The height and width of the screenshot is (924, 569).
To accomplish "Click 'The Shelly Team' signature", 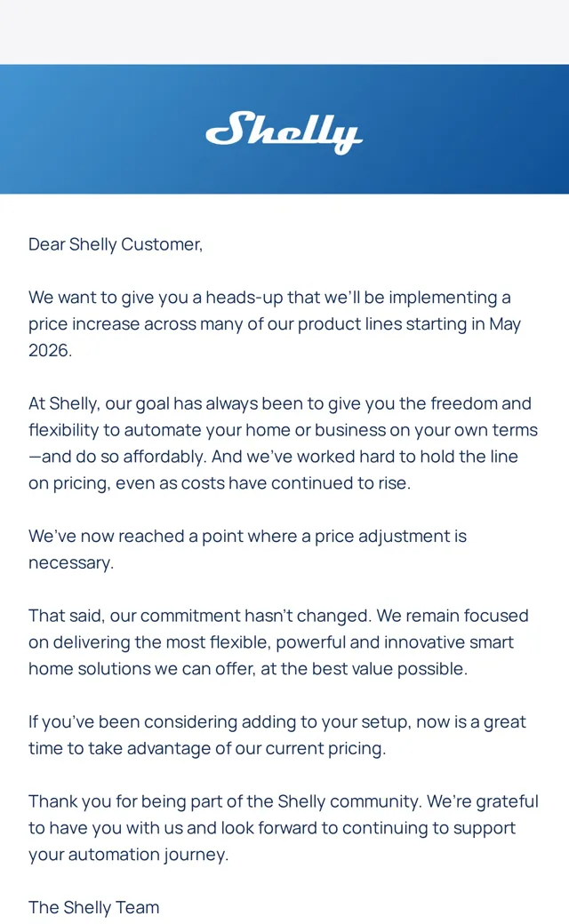I will (x=93, y=907).
